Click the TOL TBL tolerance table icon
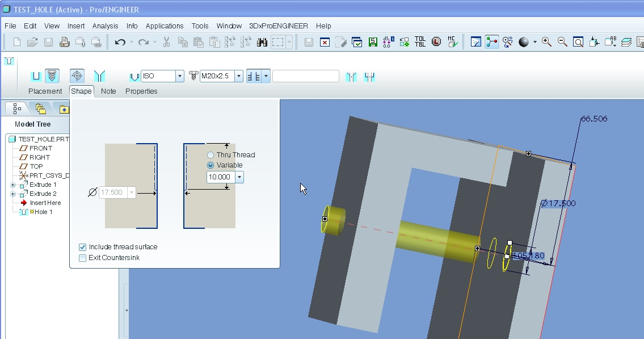 420,41
